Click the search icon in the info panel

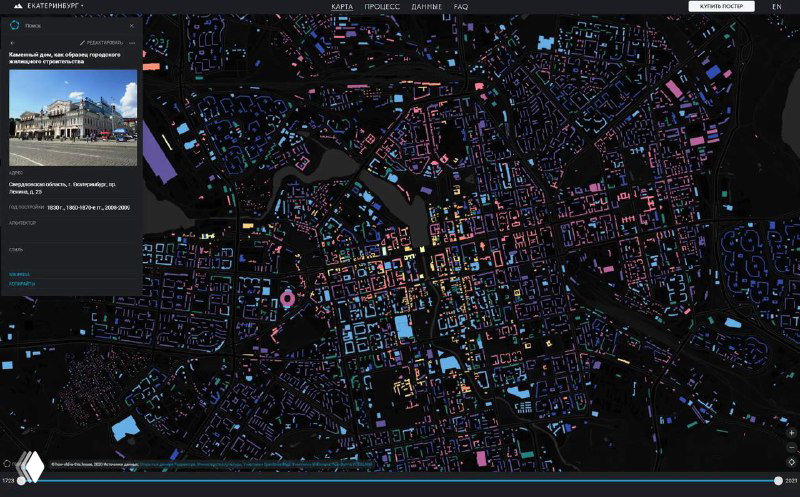15,26
